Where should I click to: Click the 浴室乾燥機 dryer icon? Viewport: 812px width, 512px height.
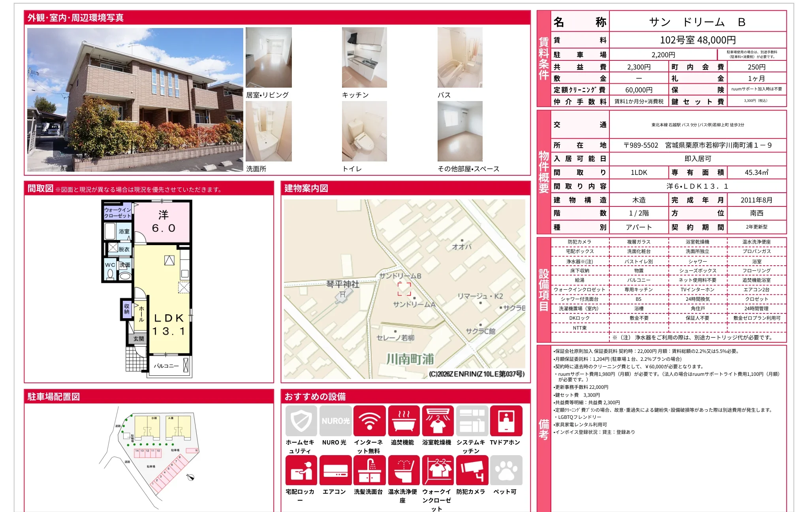[438, 421]
